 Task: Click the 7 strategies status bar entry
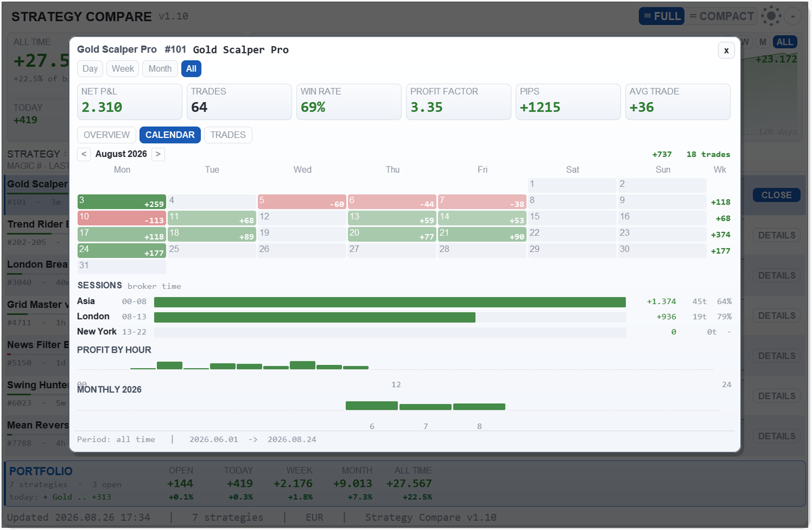(227, 517)
